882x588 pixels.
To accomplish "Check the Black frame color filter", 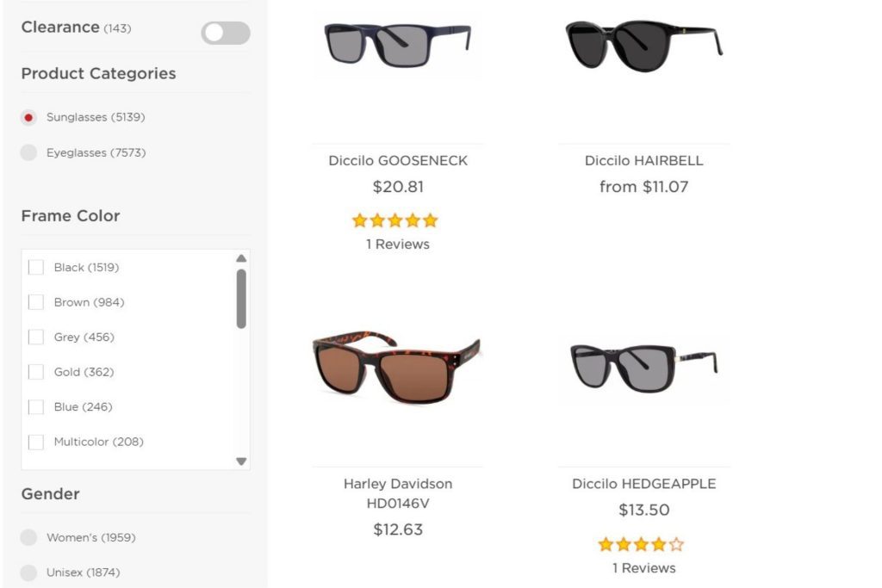I will [35, 267].
